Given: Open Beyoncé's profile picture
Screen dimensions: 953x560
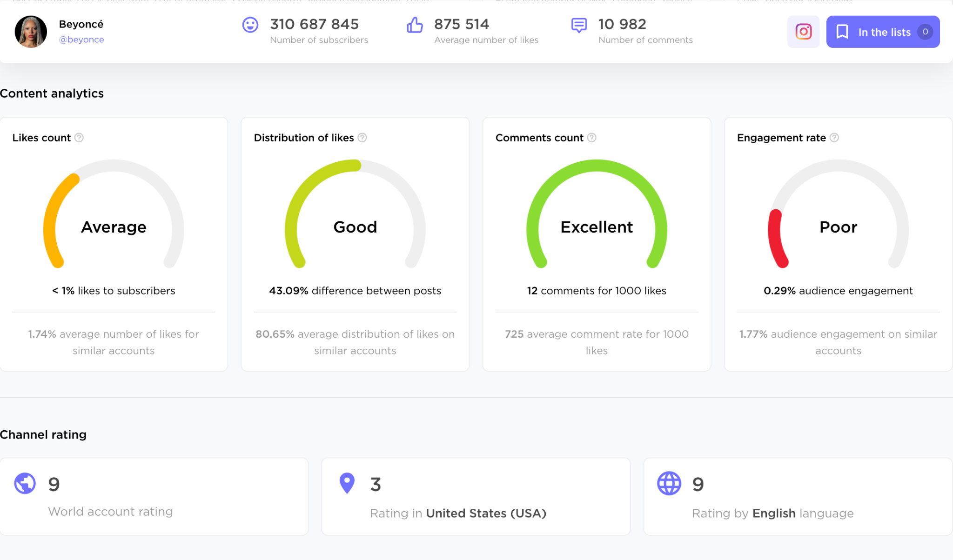Looking at the screenshot, I should 31,32.
